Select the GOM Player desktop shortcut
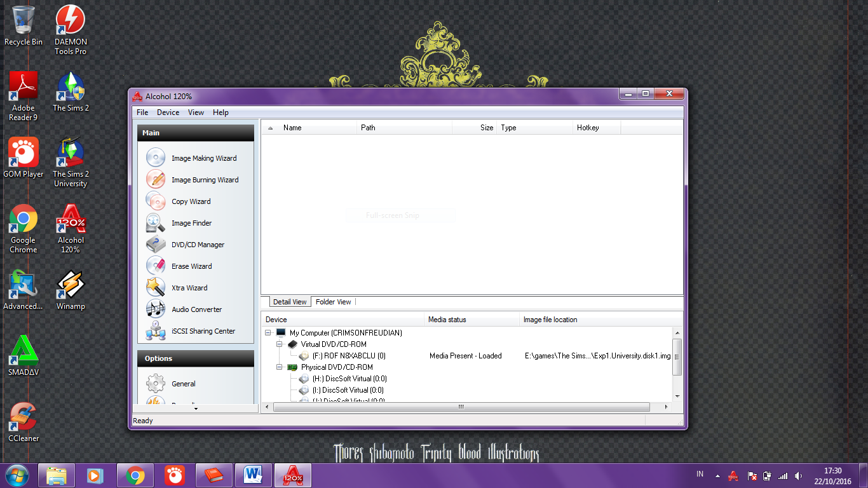This screenshot has width=868, height=488. [24, 158]
